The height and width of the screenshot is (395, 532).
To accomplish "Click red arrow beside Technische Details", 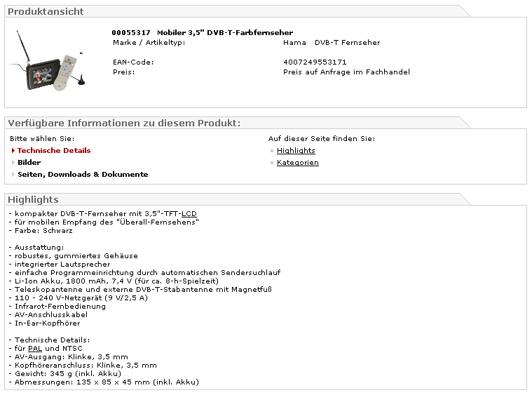I will coord(13,151).
